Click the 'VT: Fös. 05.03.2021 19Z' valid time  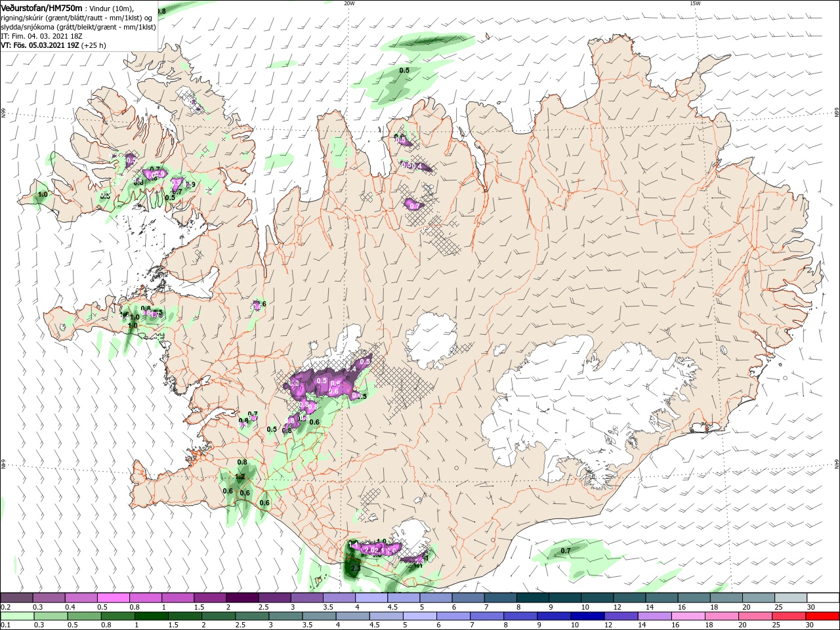[41, 45]
